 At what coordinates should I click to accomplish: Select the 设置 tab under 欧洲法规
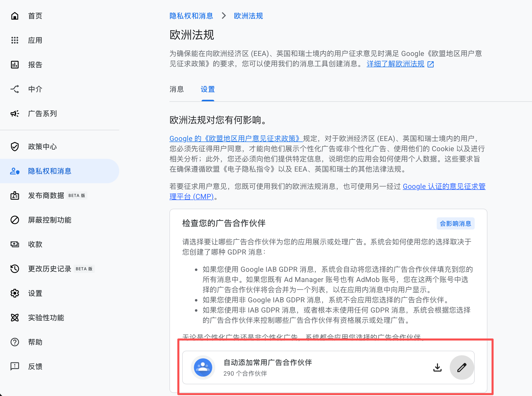(x=208, y=89)
